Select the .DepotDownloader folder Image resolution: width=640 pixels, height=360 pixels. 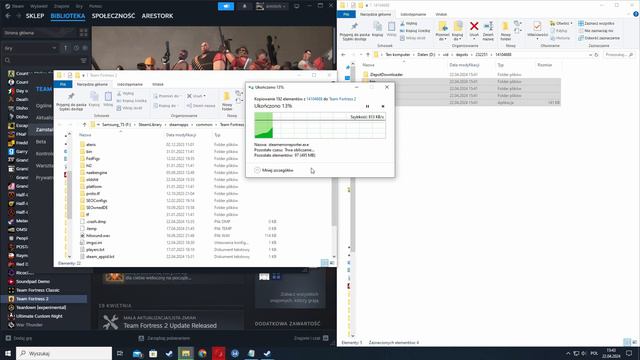pos(386,75)
